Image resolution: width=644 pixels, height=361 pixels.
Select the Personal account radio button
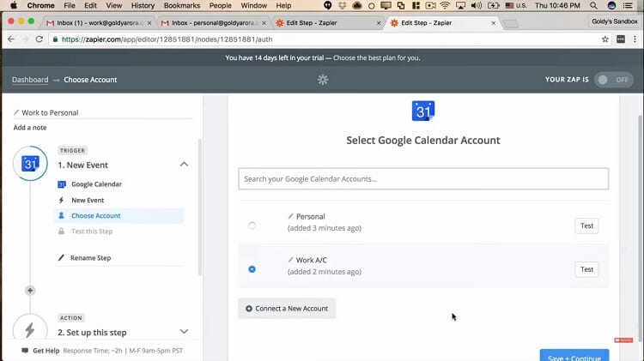coord(252,226)
